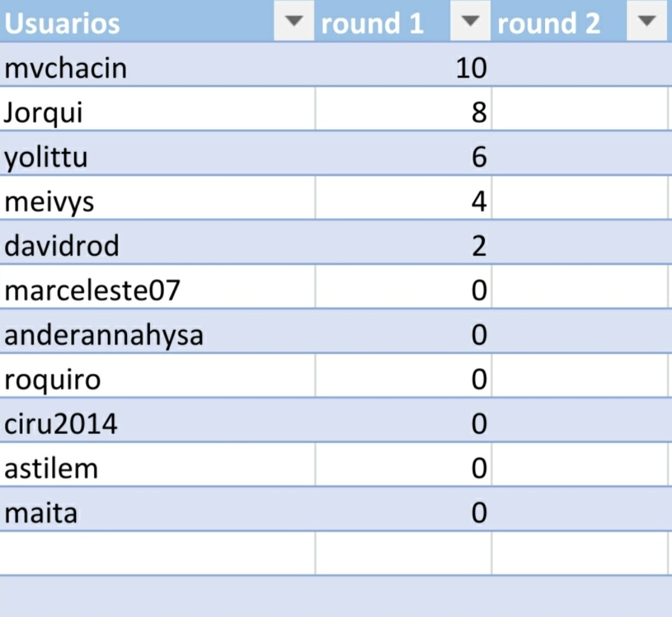Pick the meivys user cell

point(49,202)
